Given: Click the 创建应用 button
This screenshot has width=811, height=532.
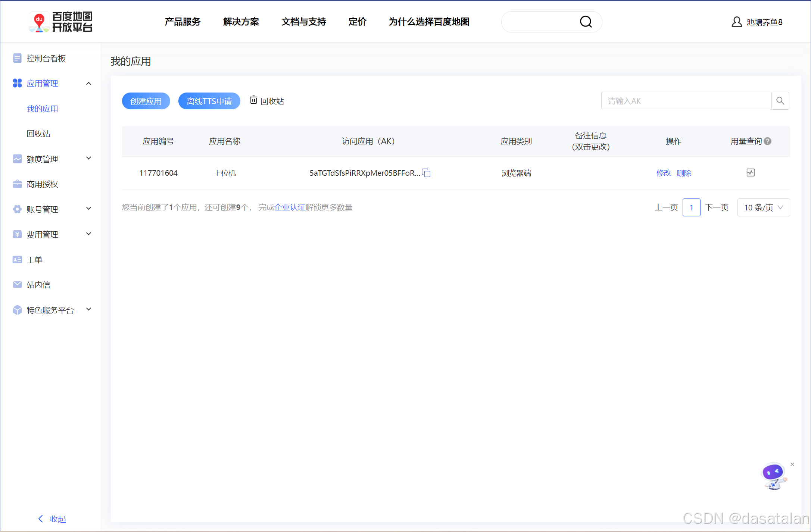Looking at the screenshot, I should (x=146, y=101).
